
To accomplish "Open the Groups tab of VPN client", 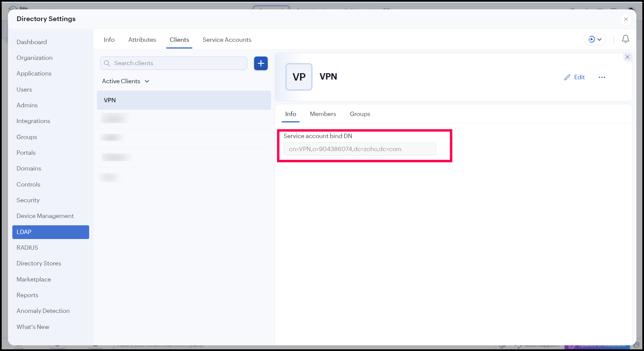I will (x=360, y=114).
